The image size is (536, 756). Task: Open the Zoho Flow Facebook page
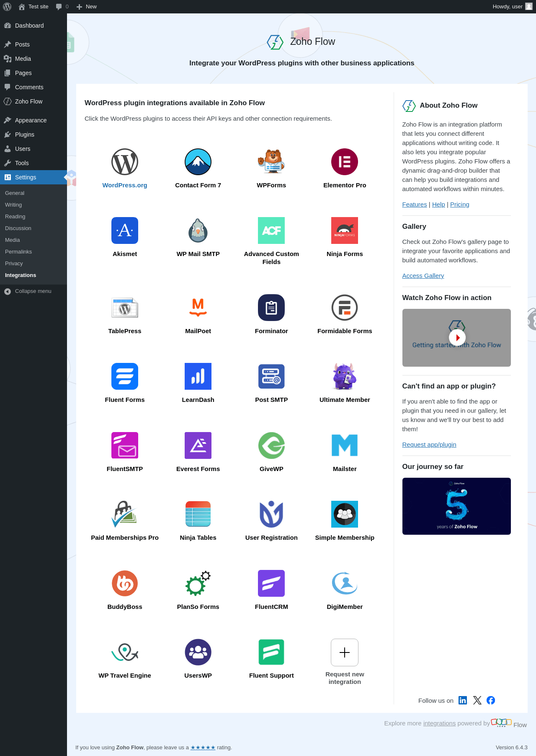(491, 700)
